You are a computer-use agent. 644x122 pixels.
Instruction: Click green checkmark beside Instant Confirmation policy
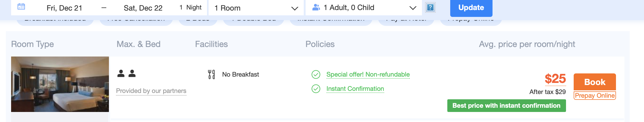pos(316,89)
